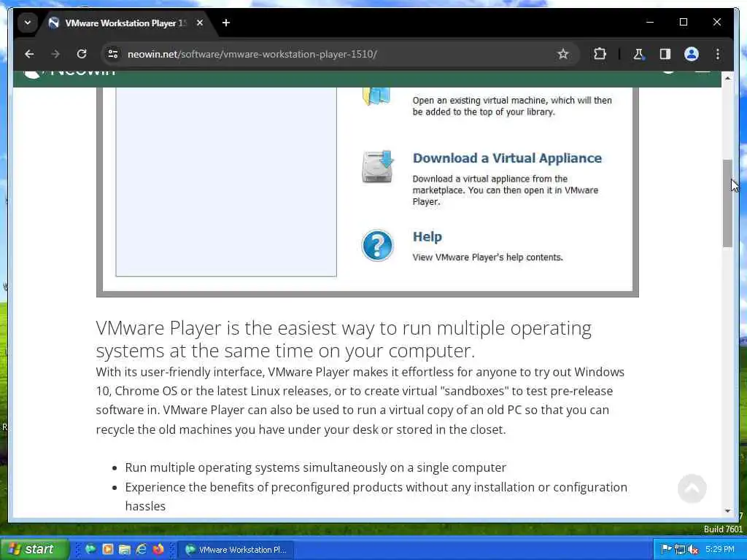Click the 'VMware Player is the easiest way' heading
Image resolution: width=747 pixels, height=560 pixels.
coord(344,339)
